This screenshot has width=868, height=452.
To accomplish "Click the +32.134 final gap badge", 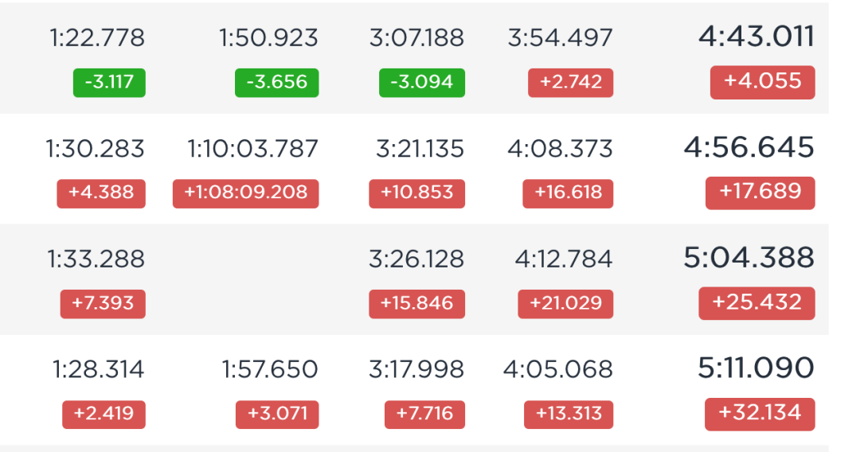I will point(760,414).
